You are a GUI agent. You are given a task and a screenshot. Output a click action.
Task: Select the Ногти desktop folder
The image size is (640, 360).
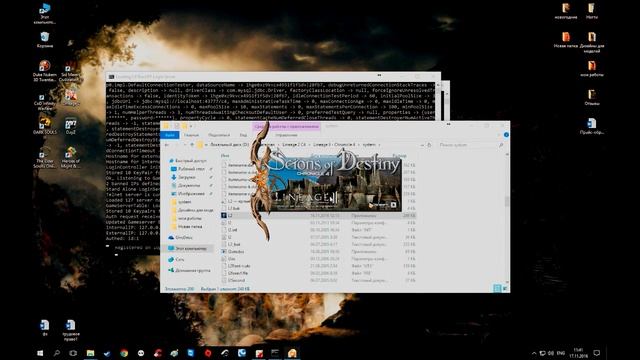point(591,11)
